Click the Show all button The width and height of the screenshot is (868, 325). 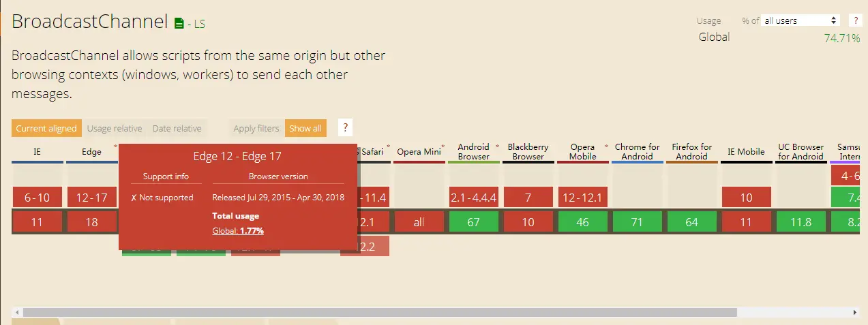click(305, 128)
